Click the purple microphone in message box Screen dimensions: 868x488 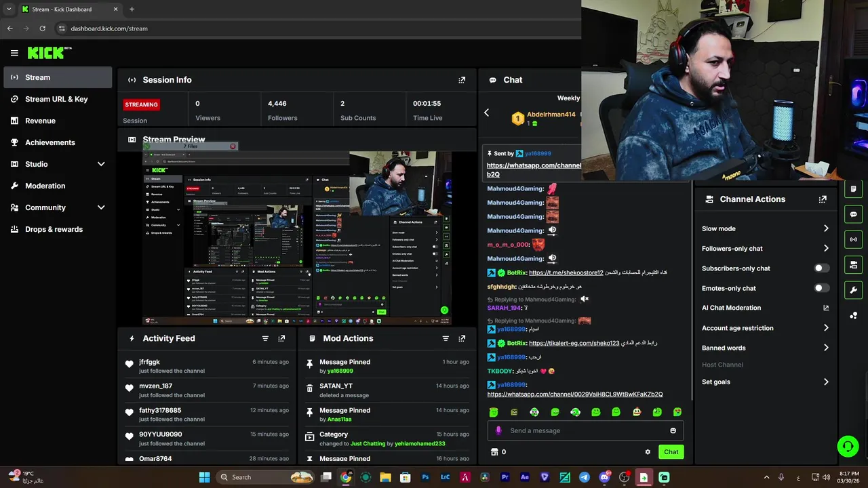pyautogui.click(x=499, y=430)
